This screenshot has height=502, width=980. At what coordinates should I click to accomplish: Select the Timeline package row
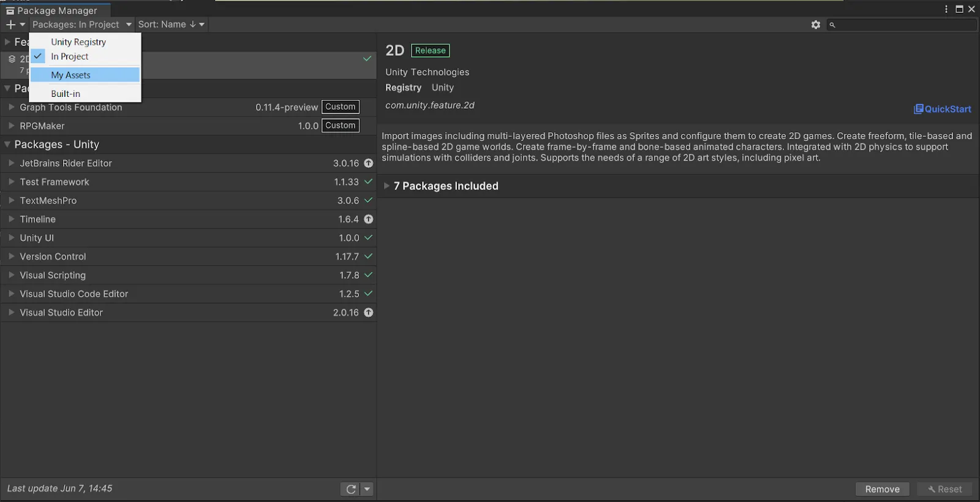[x=188, y=219]
